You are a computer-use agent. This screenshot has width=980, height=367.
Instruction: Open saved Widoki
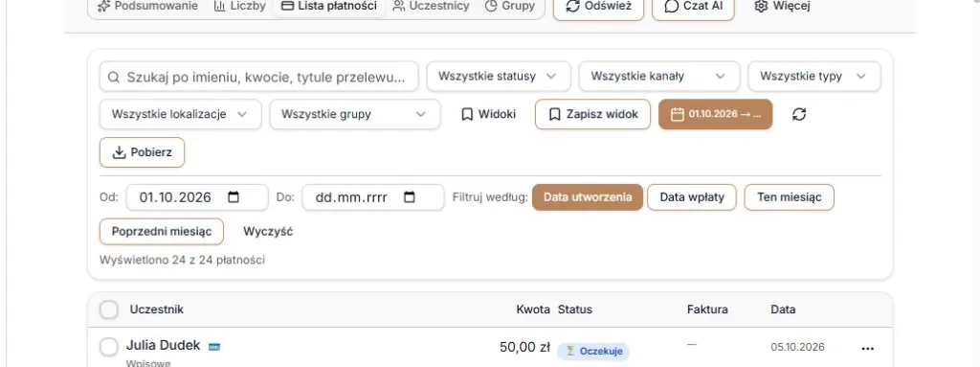coord(488,115)
